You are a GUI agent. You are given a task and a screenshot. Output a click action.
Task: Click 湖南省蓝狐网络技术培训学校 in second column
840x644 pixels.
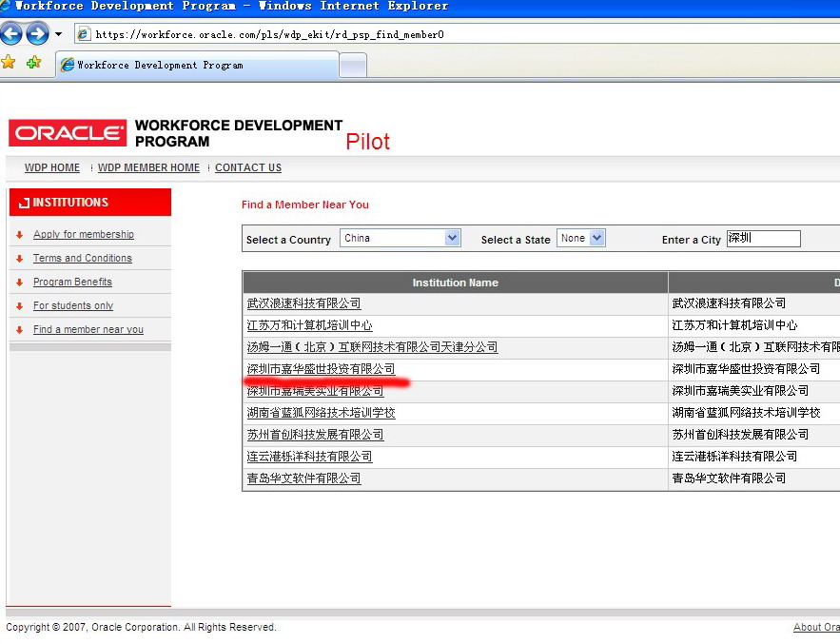[746, 413]
